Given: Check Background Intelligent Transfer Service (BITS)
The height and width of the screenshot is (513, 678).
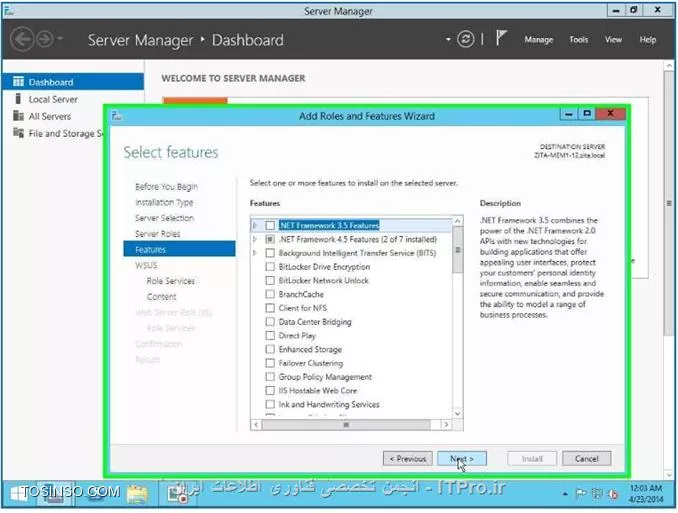Looking at the screenshot, I should pos(270,253).
